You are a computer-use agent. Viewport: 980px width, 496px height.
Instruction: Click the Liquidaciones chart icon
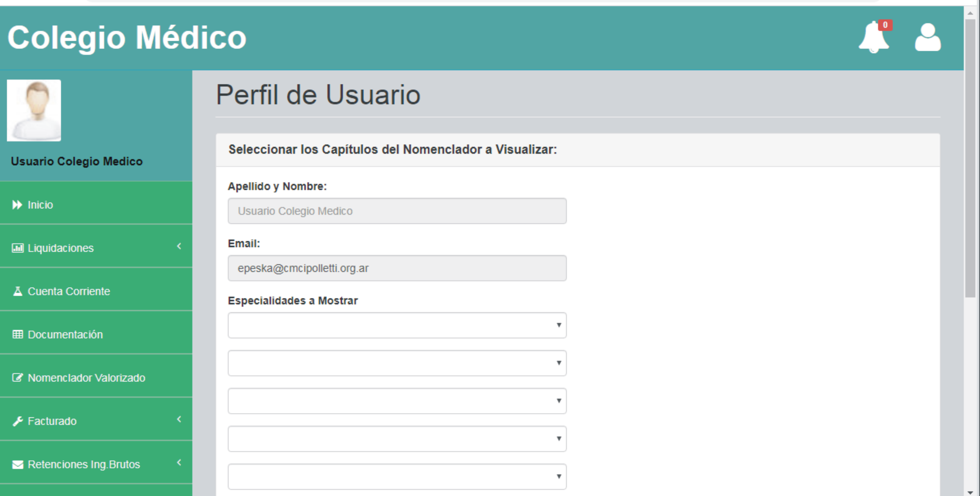coord(17,248)
